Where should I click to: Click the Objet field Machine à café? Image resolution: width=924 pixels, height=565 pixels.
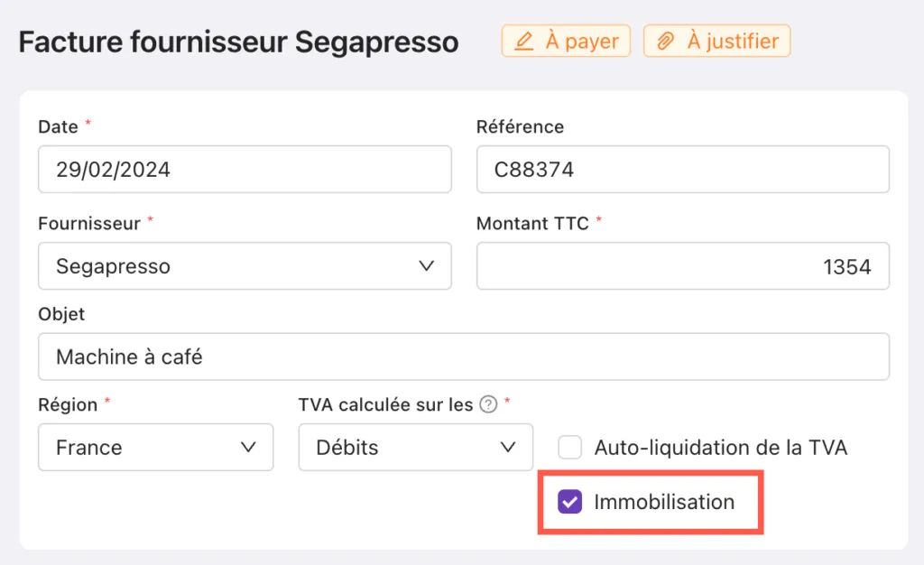pyautogui.click(x=464, y=357)
